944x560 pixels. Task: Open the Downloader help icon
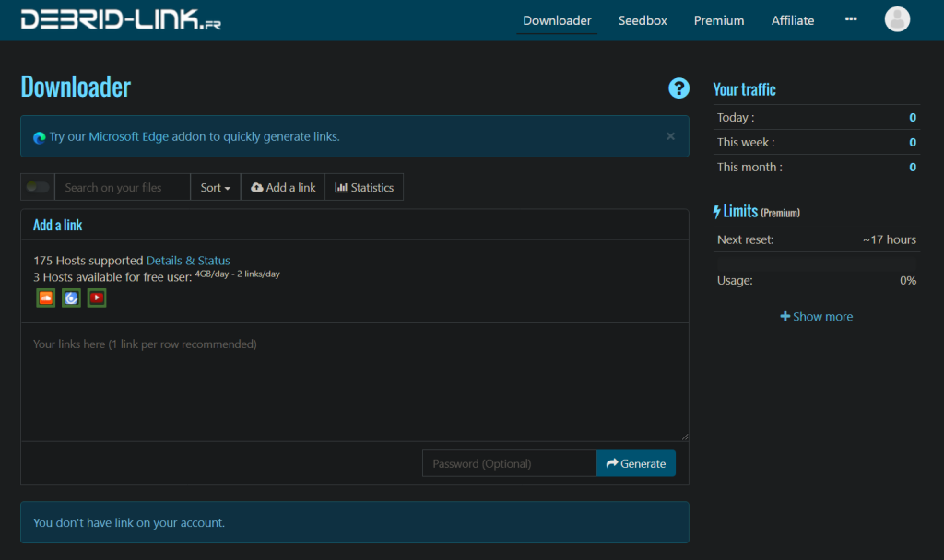coord(679,88)
